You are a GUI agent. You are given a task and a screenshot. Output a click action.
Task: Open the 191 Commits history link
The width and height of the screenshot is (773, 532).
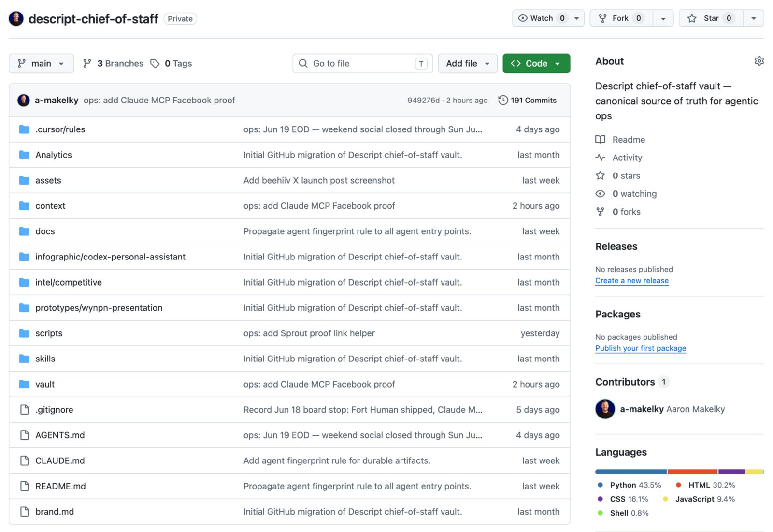coord(528,100)
